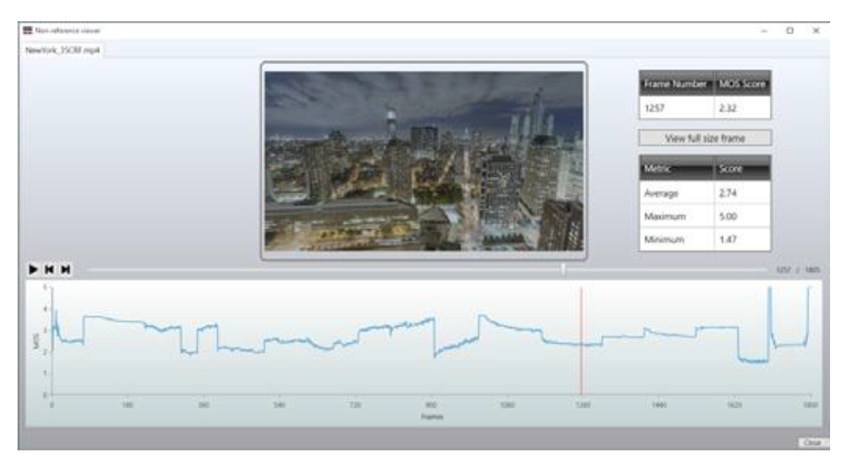Click the MOS Score column header
868x467 pixels.
click(x=742, y=84)
